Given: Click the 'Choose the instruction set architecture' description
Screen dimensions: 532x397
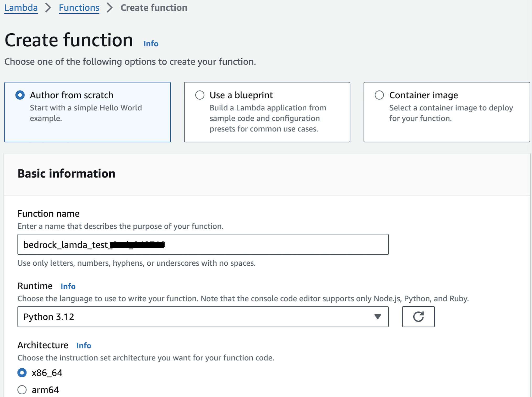Looking at the screenshot, I should [146, 358].
